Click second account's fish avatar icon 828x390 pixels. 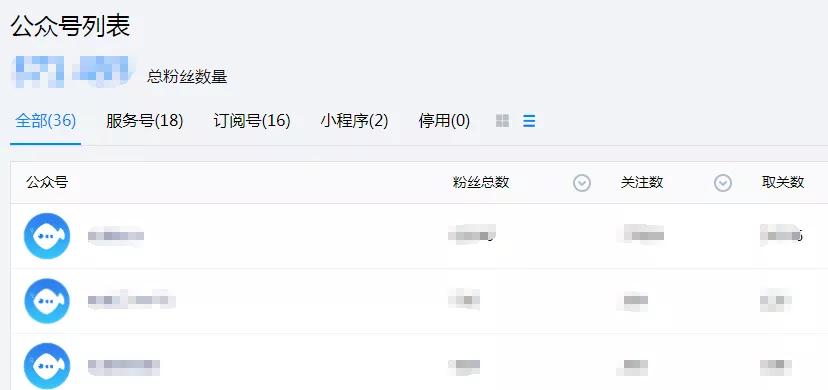(x=47, y=301)
